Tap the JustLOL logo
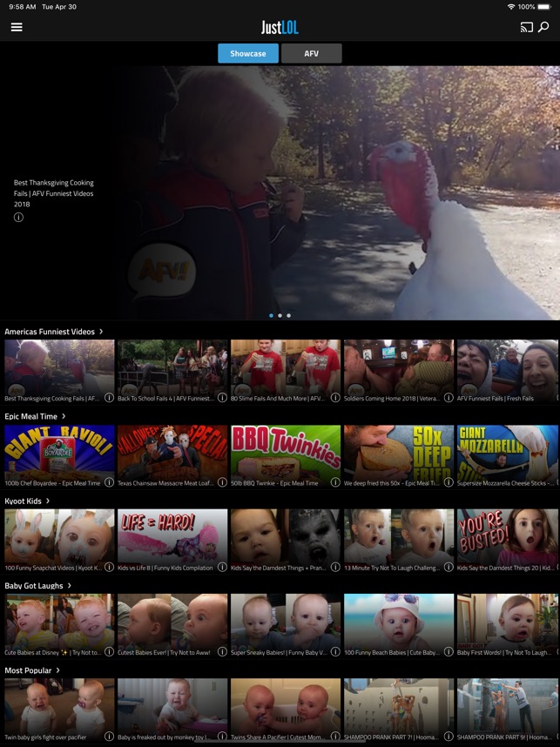560x747 pixels. [280, 27]
